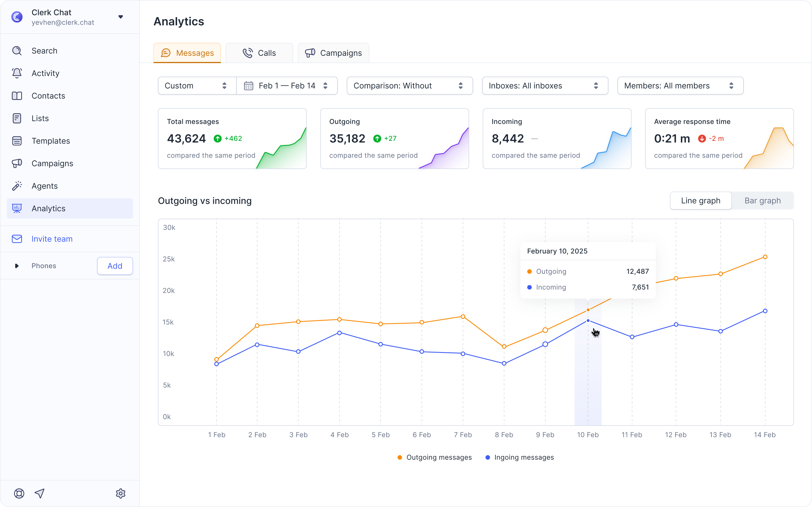Select the Line graph toggle option
Image resolution: width=812 pixels, height=507 pixels.
tap(701, 201)
